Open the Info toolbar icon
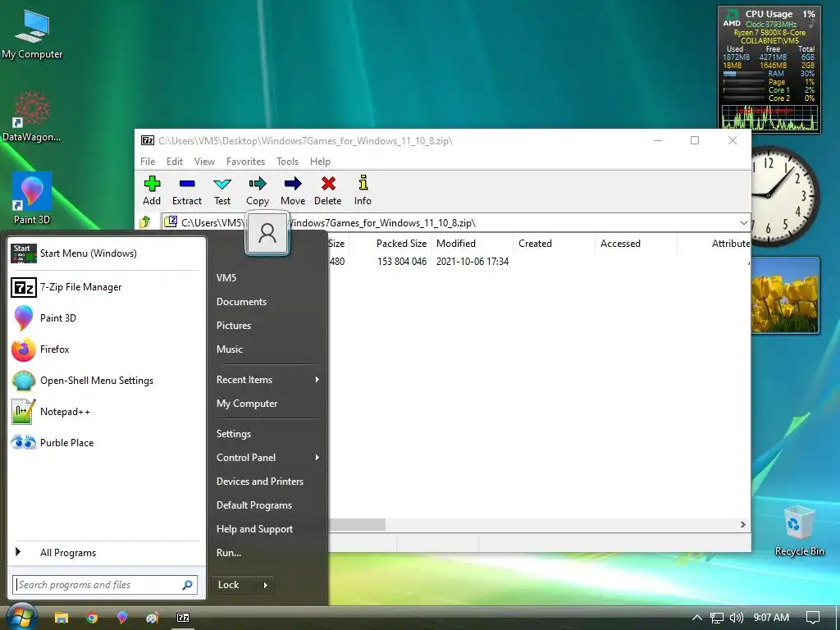Image resolution: width=840 pixels, height=630 pixels. [363, 190]
